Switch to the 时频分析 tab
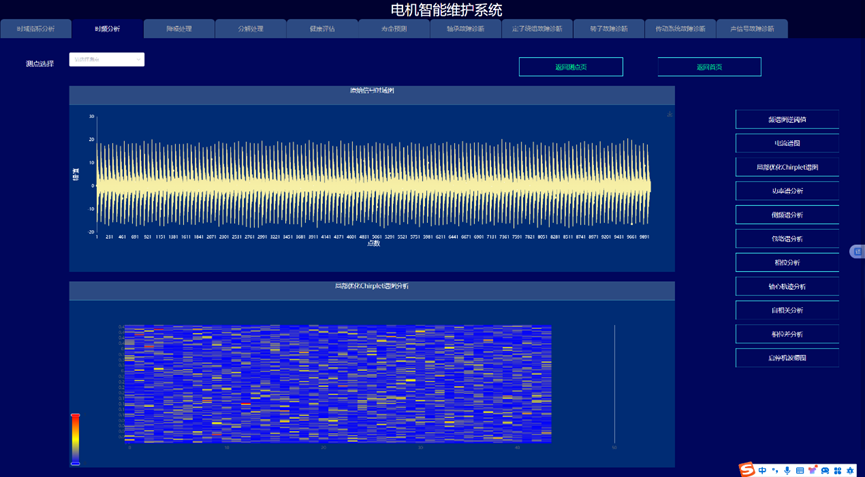 (x=107, y=29)
